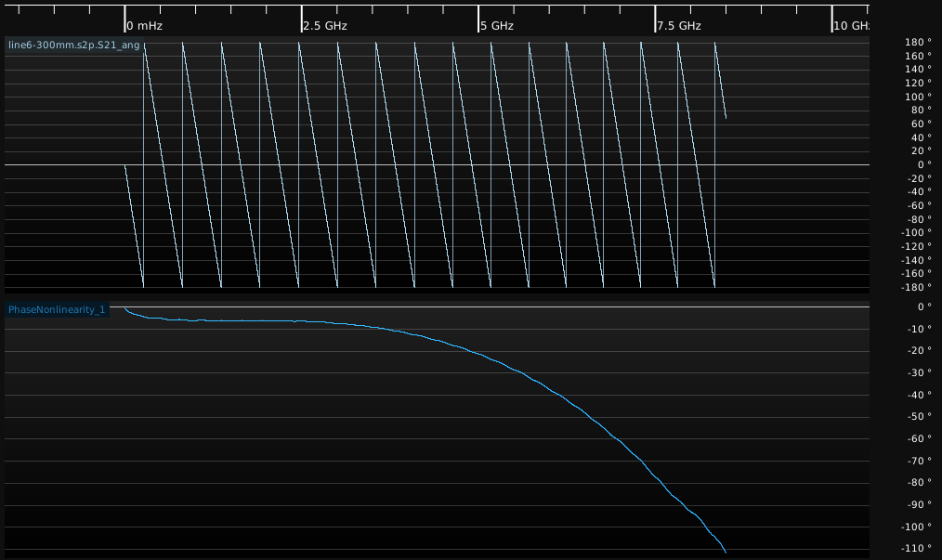Click the 100 ° Y-axis label
This screenshot has height=560, width=942.
click(918, 97)
